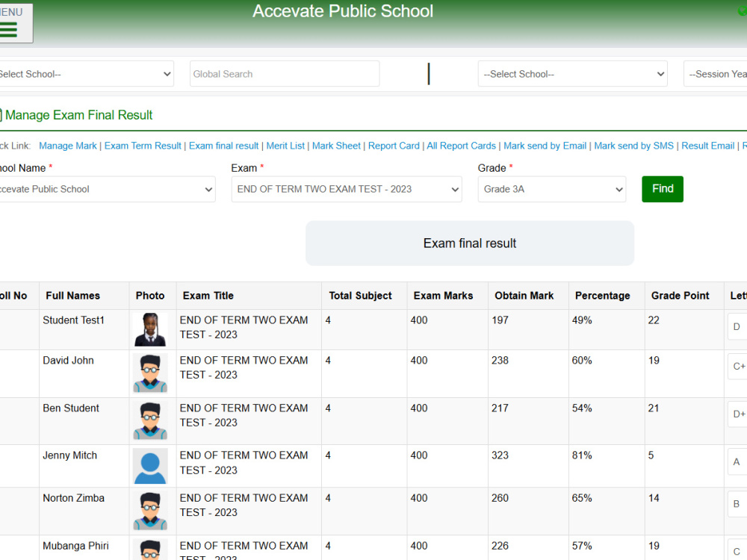
Task: Open the Mark send by Email link
Action: coord(545,146)
